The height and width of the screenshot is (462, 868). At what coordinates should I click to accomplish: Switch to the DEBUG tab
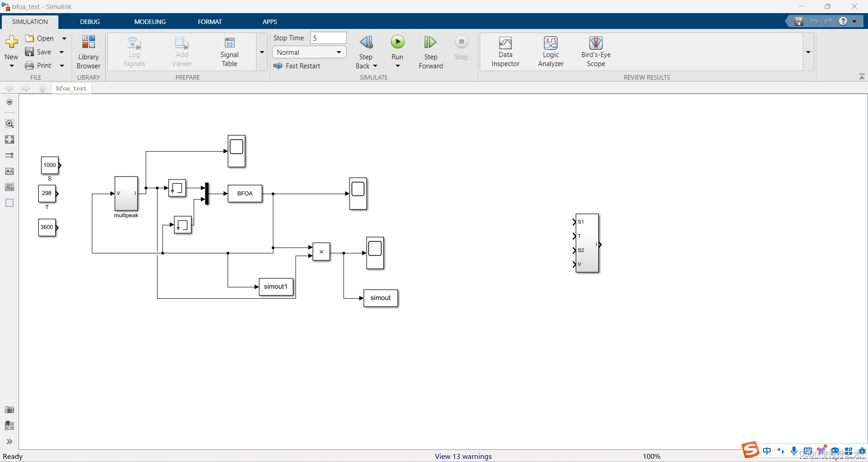click(x=90, y=22)
